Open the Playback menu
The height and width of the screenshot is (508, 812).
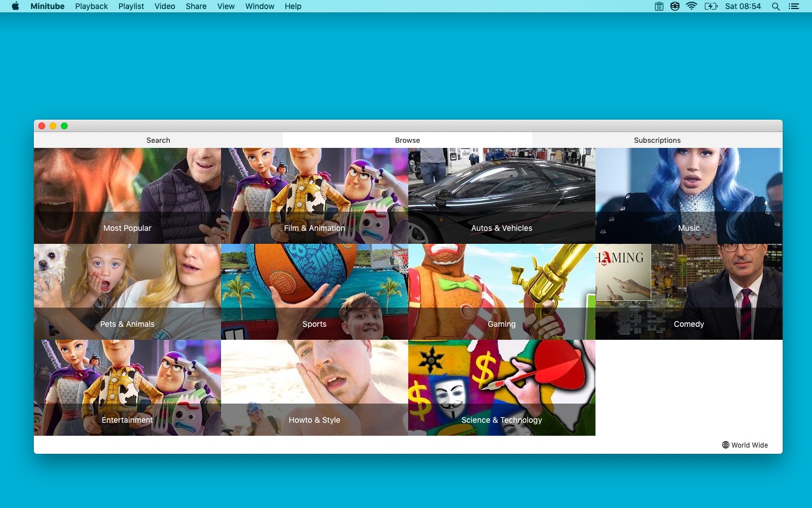pyautogui.click(x=91, y=6)
